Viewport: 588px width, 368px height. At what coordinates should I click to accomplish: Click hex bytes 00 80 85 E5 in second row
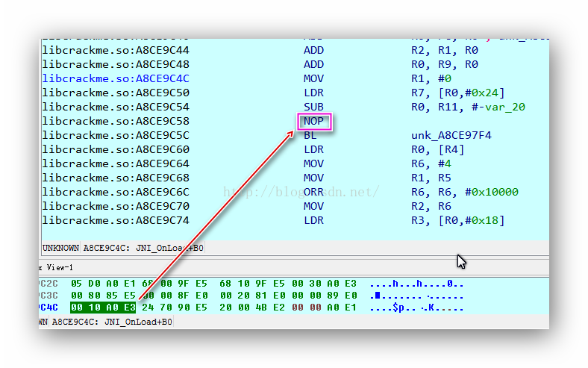(103, 296)
